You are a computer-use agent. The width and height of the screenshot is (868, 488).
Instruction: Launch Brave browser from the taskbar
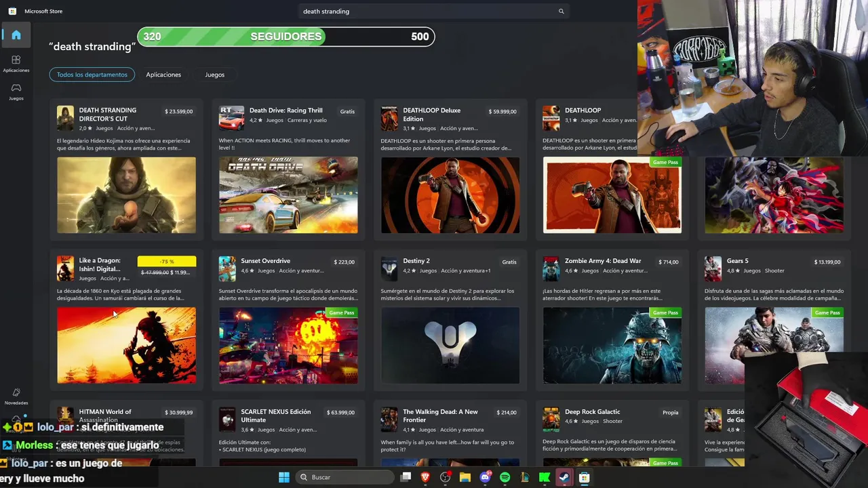425,477
